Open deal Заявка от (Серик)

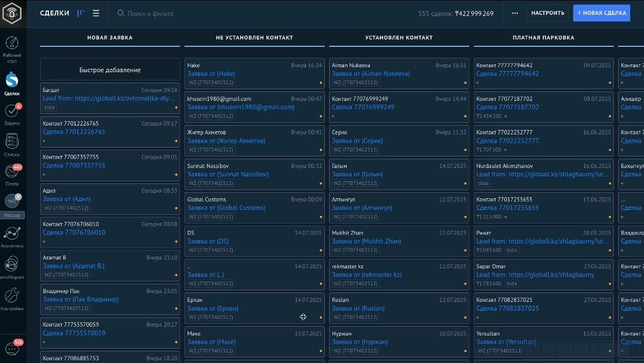(357, 140)
